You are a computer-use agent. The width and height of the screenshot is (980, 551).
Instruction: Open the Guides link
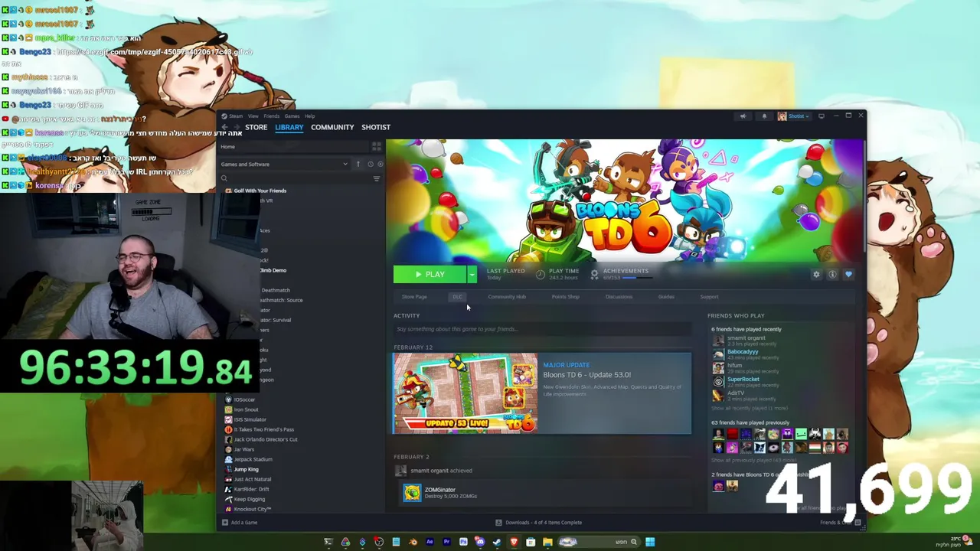tap(666, 297)
